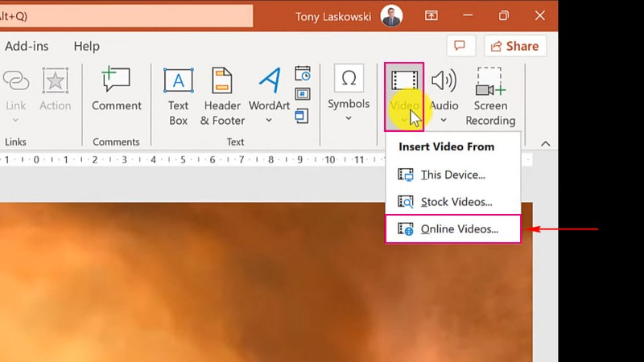Expand the Audio dropdown arrow
644x362 pixels.
(x=444, y=120)
